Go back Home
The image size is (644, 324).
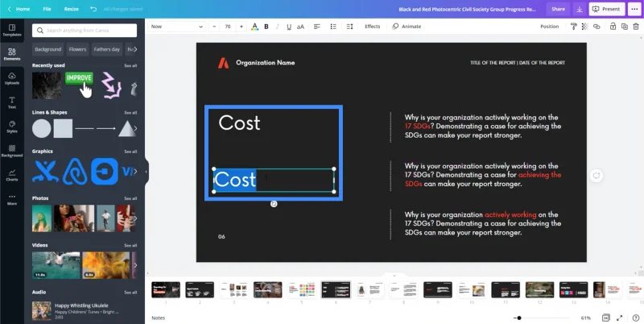19,9
